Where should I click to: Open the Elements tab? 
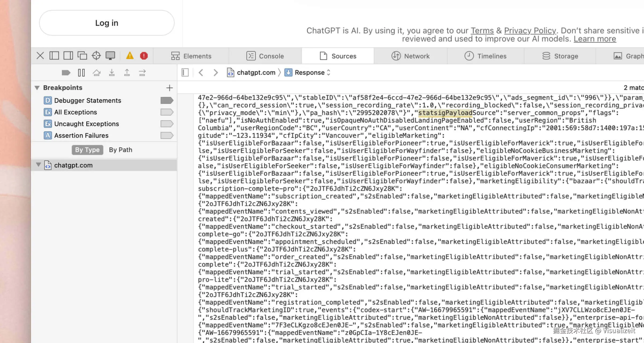[191, 56]
